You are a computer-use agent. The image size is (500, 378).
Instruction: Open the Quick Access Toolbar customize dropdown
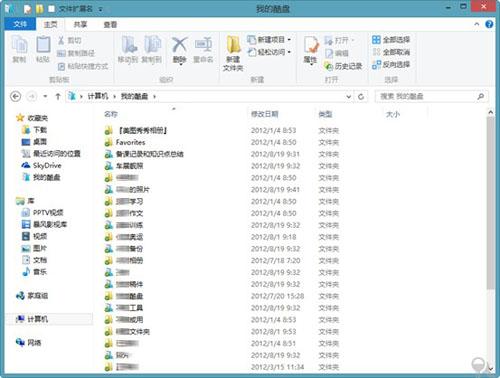(100, 9)
